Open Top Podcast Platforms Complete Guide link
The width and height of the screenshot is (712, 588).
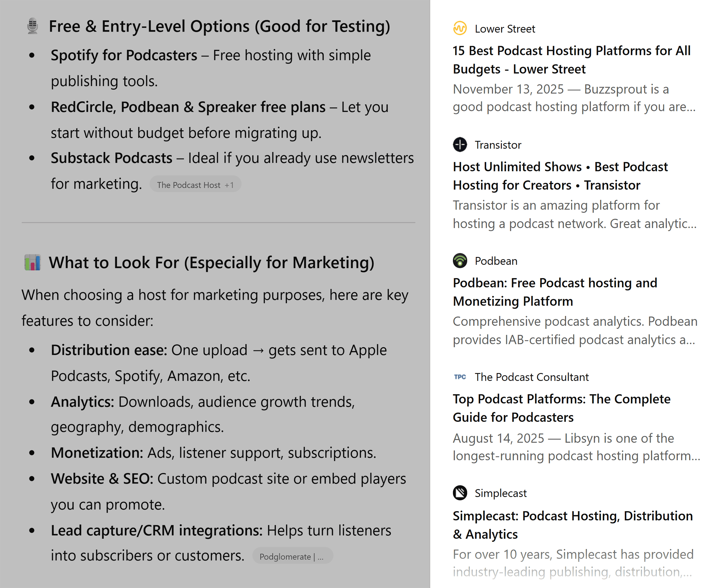[x=562, y=408]
